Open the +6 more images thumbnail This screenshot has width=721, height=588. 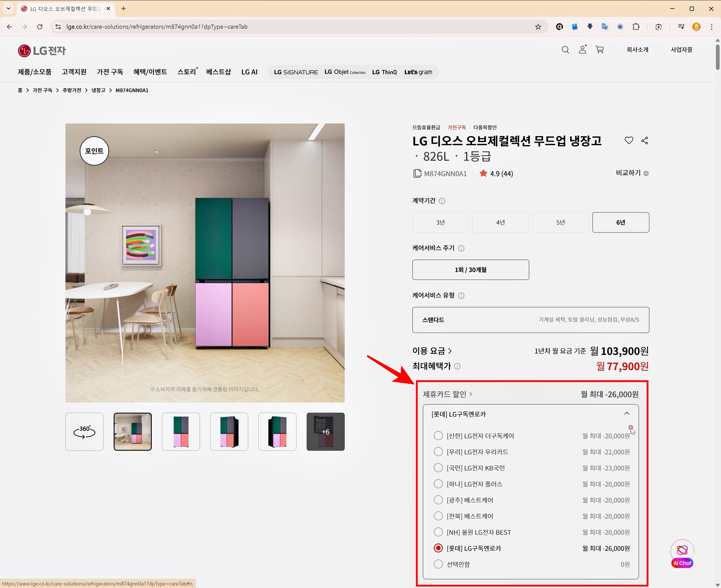326,432
